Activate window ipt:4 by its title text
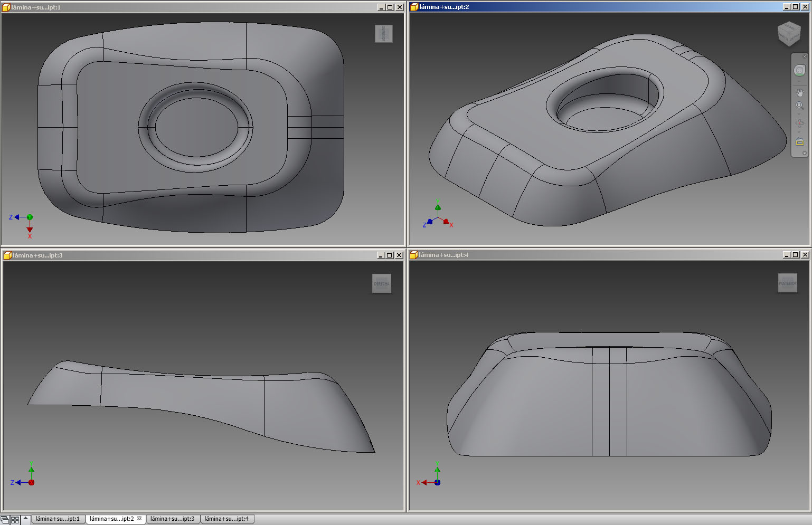 pyautogui.click(x=443, y=255)
